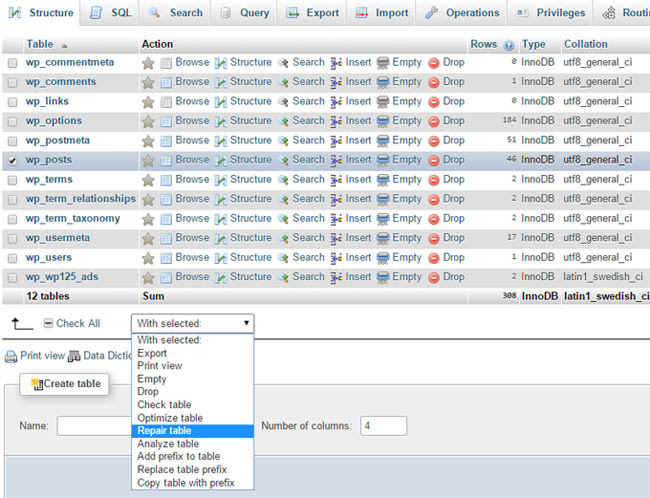Choose Replace table prefix option
Screen dimensions: 650x498
[192, 470]
